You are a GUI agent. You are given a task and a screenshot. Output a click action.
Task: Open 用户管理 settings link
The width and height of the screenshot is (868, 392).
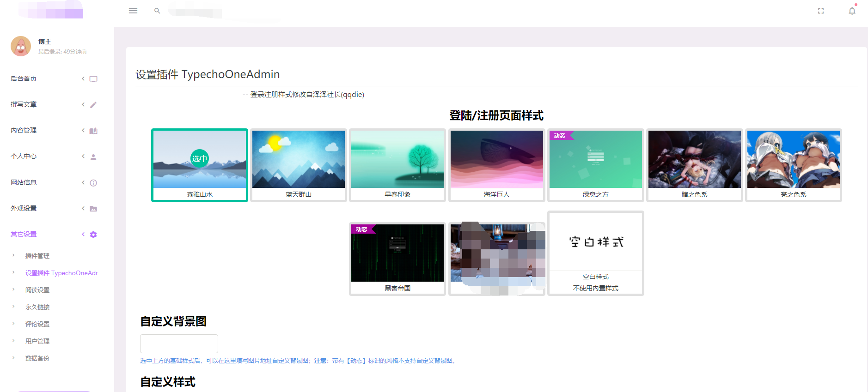click(x=37, y=341)
